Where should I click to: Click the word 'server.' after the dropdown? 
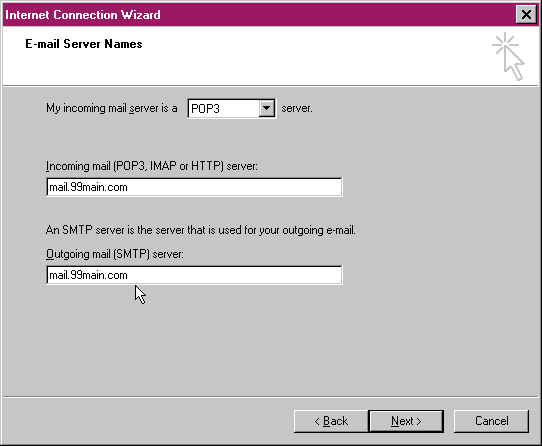point(297,108)
